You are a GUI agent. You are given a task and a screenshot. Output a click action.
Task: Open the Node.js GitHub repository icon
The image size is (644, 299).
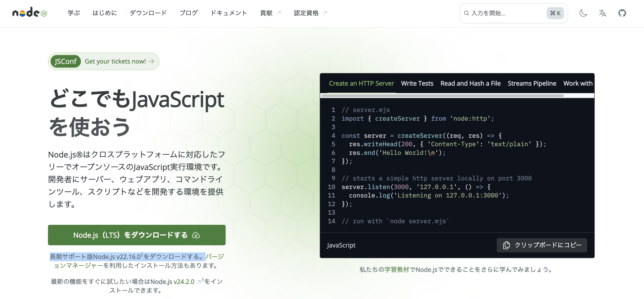pyautogui.click(x=622, y=13)
